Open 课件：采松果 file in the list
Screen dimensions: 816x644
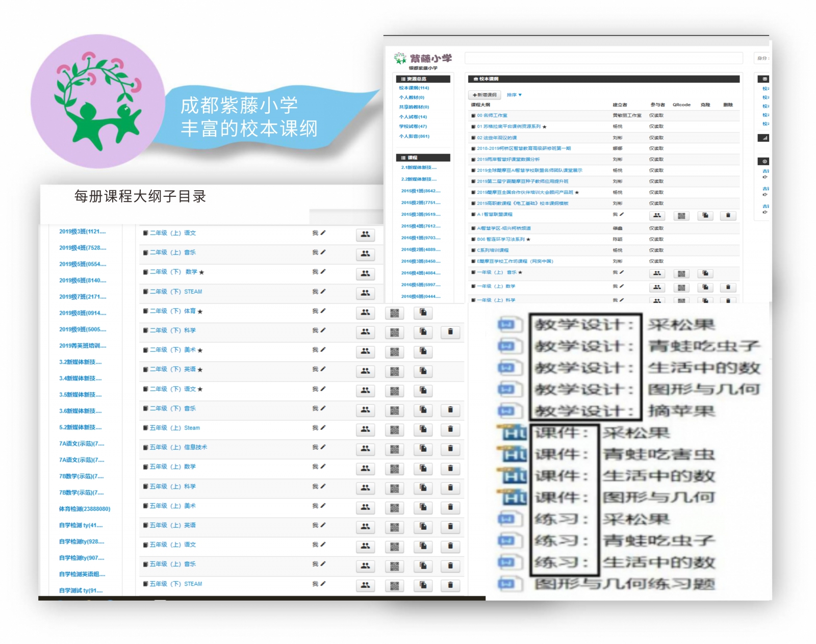pyautogui.click(x=602, y=433)
